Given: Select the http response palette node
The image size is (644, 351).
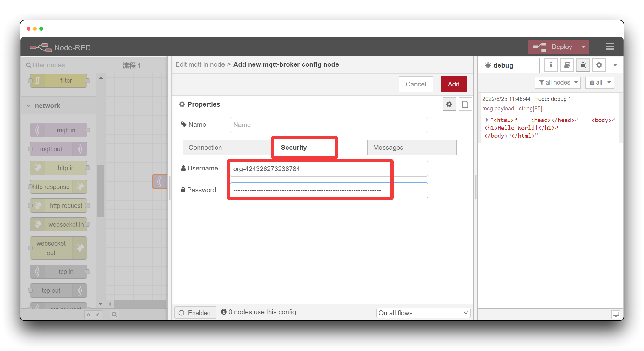Looking at the screenshot, I should pos(59,187).
